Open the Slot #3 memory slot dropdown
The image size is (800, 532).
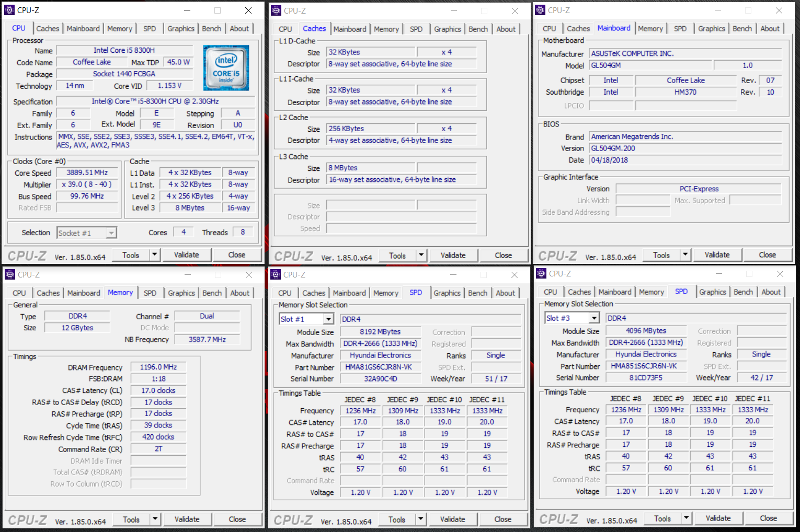(594, 318)
